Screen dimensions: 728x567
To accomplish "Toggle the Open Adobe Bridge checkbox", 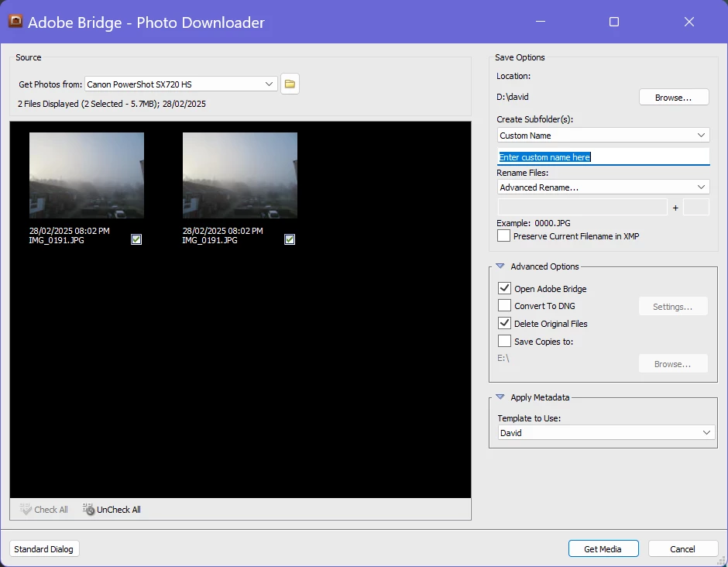I will [x=504, y=288].
